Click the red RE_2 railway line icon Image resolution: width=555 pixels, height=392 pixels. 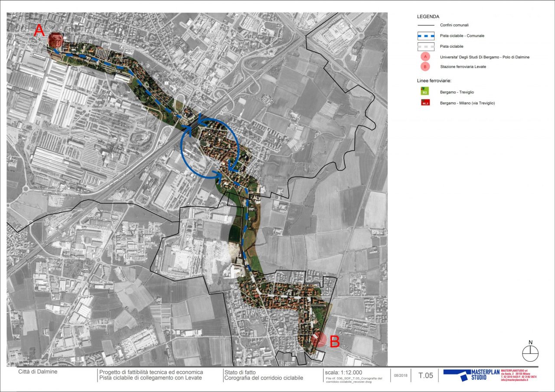425,103
